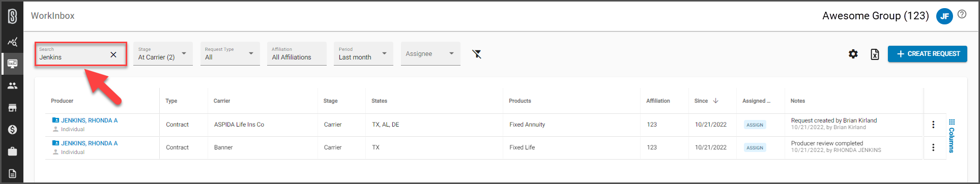
Task: Open the briefcase sidebar icon
Action: pos(12,151)
